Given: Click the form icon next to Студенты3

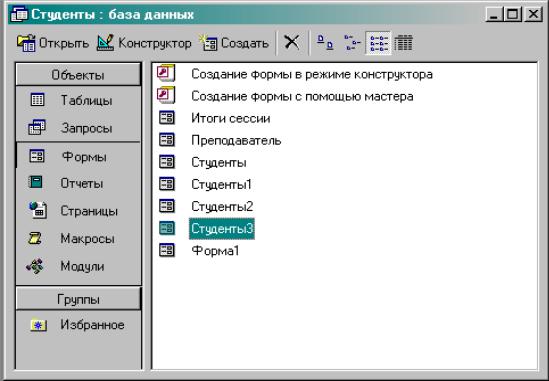Looking at the screenshot, I should coord(167,228).
